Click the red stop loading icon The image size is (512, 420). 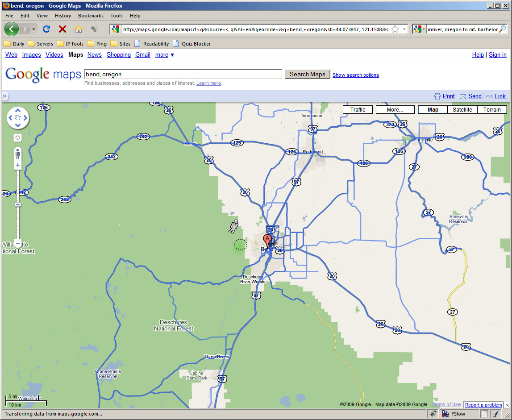62,29
